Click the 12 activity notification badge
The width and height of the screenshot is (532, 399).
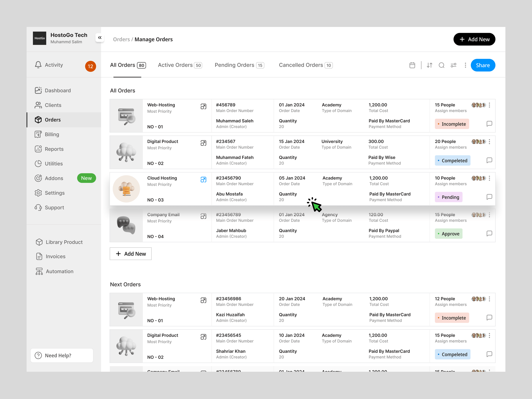coord(90,66)
